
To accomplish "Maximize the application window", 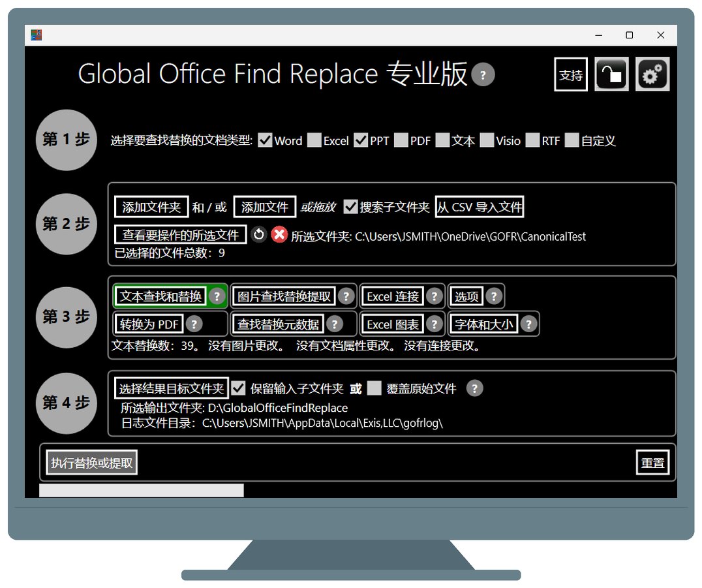I will click(629, 35).
